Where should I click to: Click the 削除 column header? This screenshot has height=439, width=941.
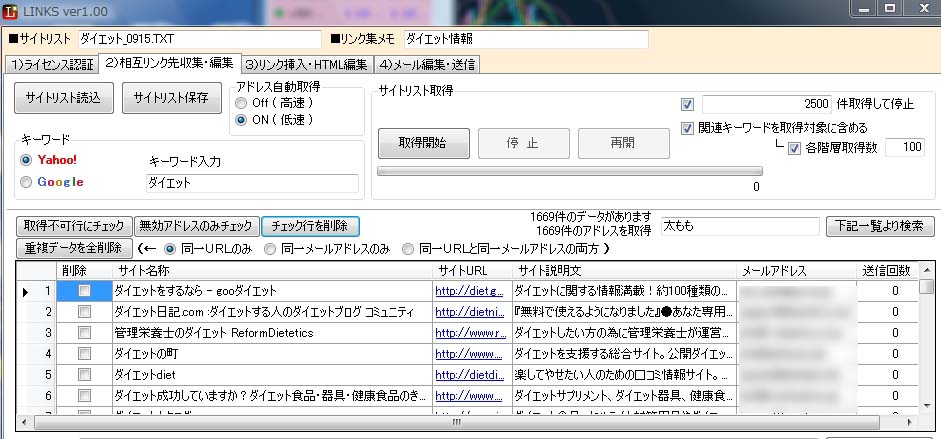(84, 271)
